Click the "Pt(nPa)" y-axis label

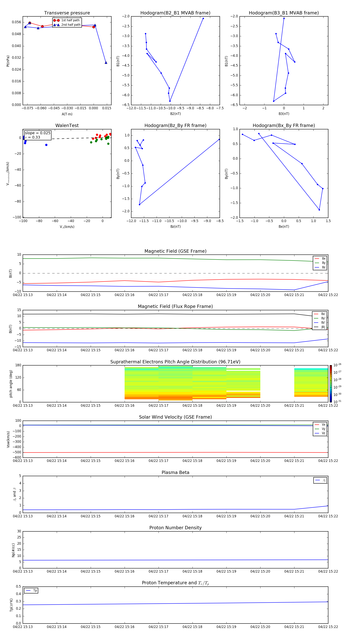(8, 61)
